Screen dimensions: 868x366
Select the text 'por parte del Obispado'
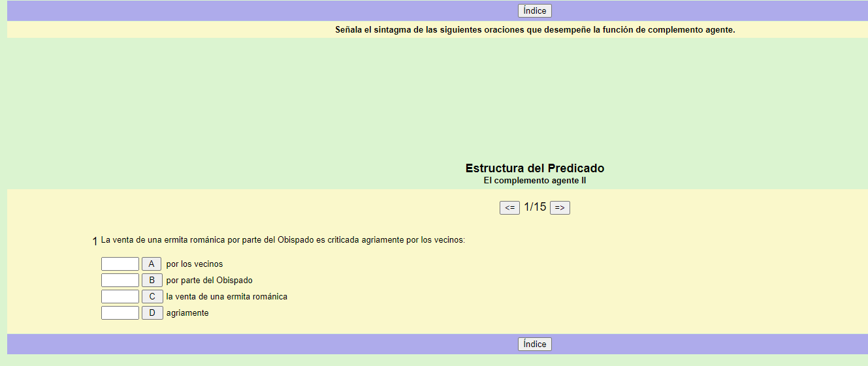click(x=209, y=281)
